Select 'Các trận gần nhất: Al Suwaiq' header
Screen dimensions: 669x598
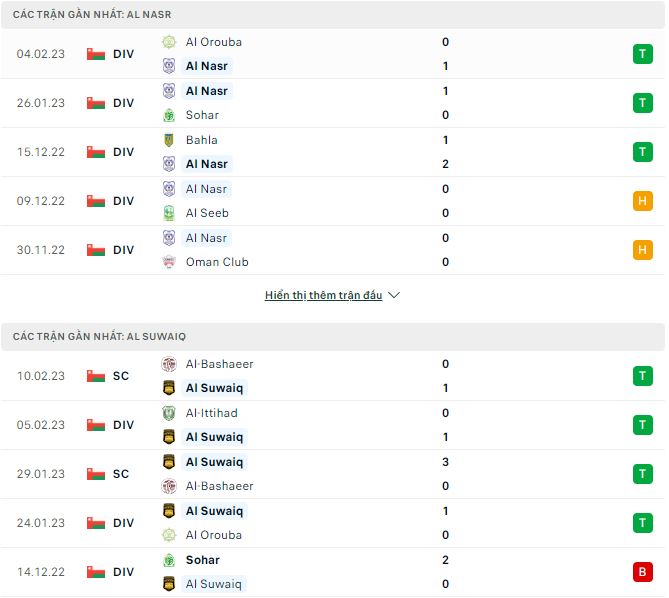pos(99,337)
